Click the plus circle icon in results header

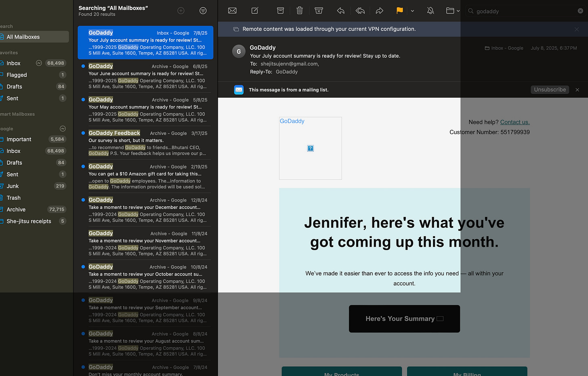[181, 11]
